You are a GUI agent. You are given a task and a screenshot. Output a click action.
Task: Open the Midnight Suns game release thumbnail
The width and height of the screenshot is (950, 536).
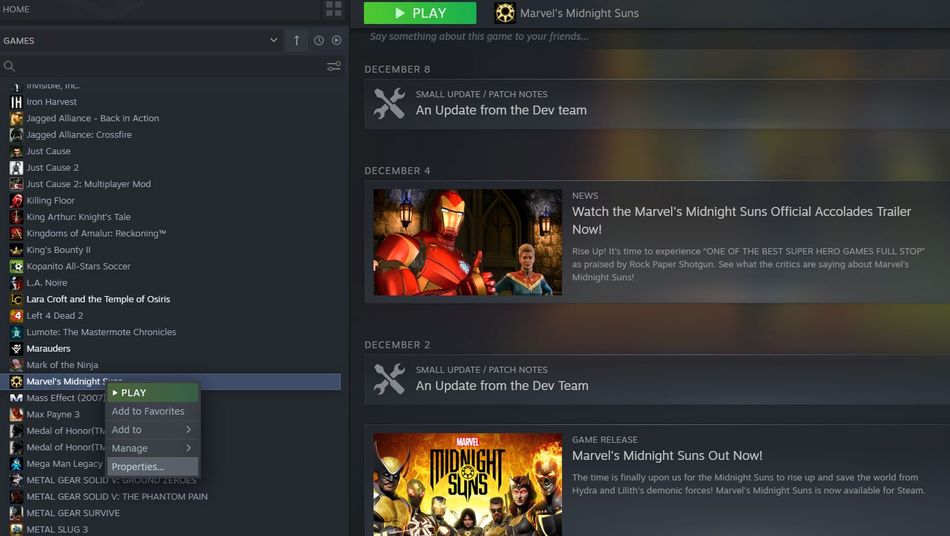click(467, 484)
